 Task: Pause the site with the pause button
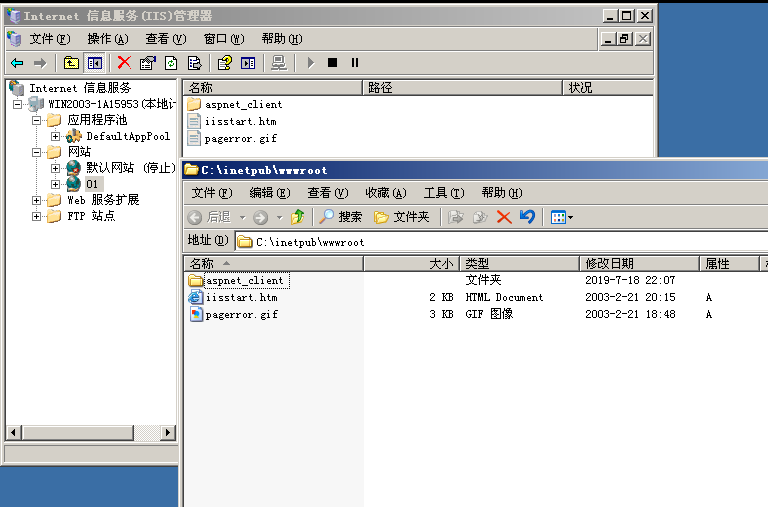[x=355, y=63]
